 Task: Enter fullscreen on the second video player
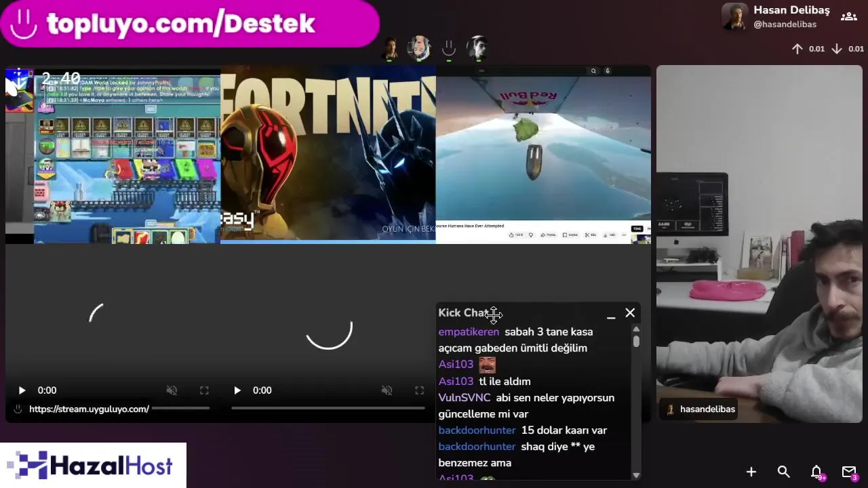pos(419,390)
